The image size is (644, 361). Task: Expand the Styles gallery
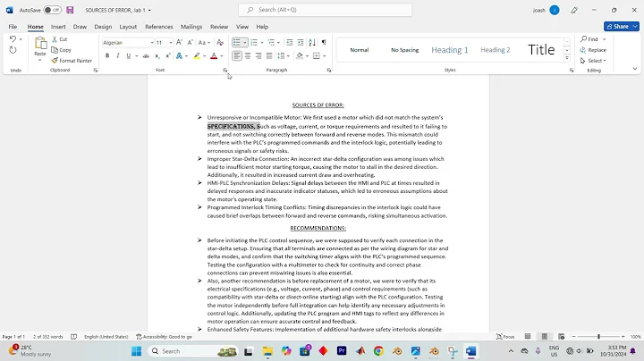pos(567,58)
